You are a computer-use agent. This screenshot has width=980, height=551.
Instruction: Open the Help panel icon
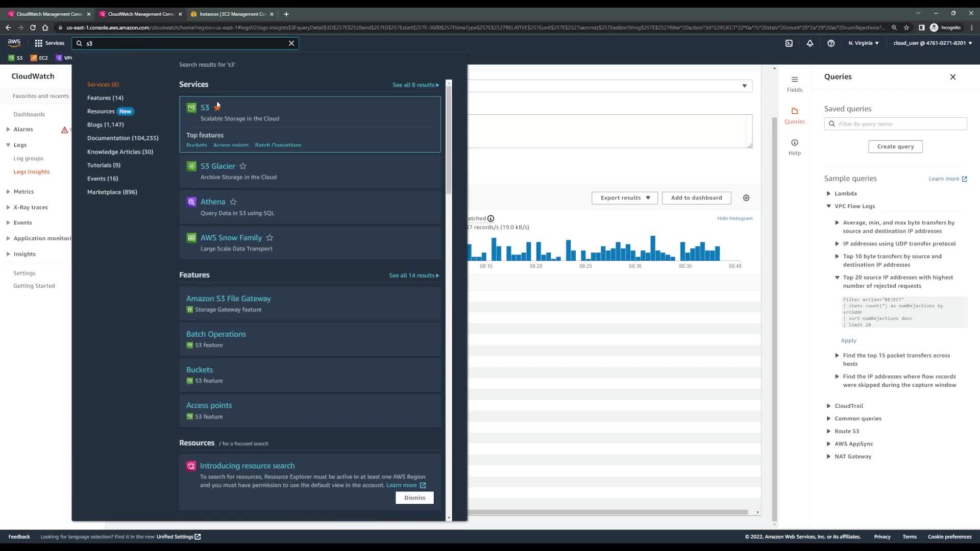pyautogui.click(x=794, y=147)
